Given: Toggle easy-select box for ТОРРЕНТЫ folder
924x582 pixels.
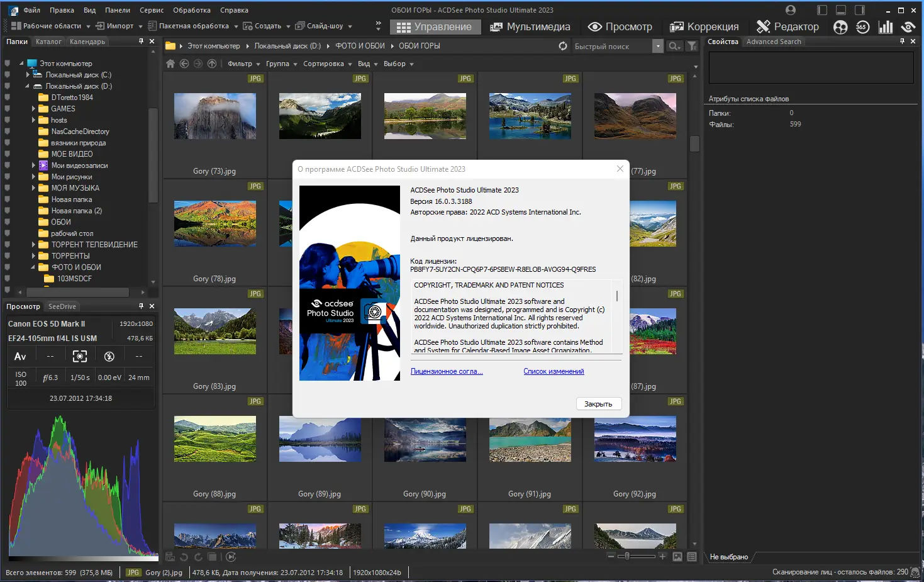Looking at the screenshot, I should pyautogui.click(x=7, y=256).
